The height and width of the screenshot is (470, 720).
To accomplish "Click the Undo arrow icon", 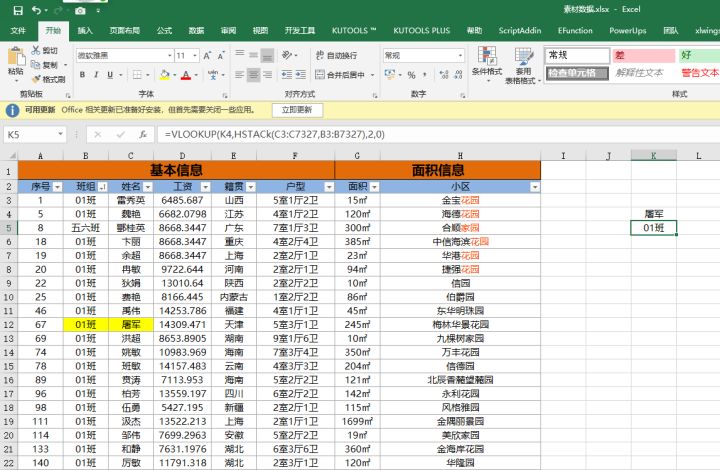I will [36, 10].
